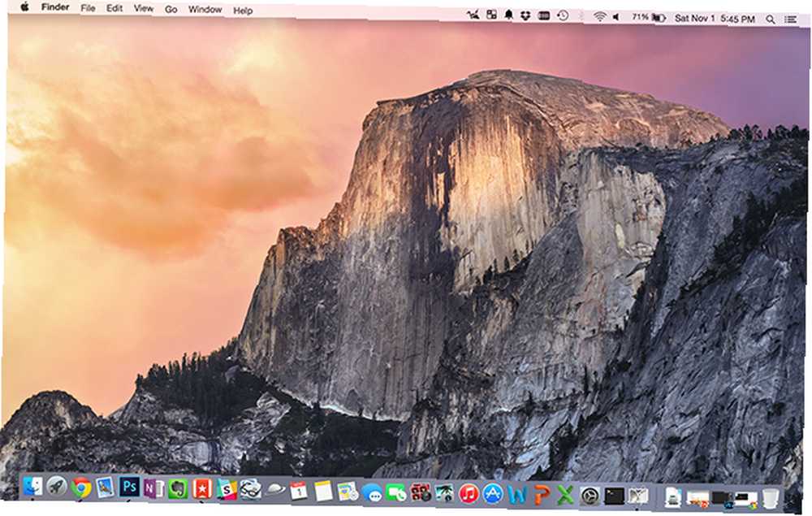This screenshot has width=812, height=516.
Task: Open the butterfly icon beside Terminal
Action: (638, 497)
